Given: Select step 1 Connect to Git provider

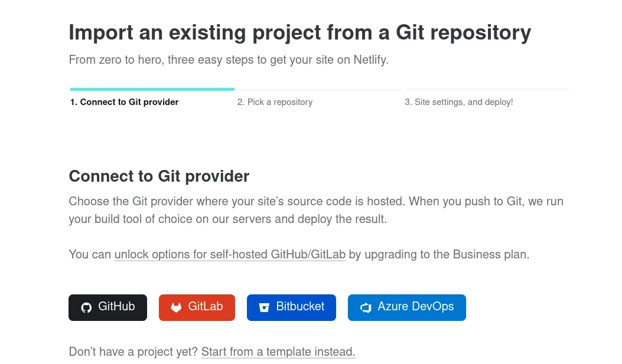Looking at the screenshot, I should [124, 102].
